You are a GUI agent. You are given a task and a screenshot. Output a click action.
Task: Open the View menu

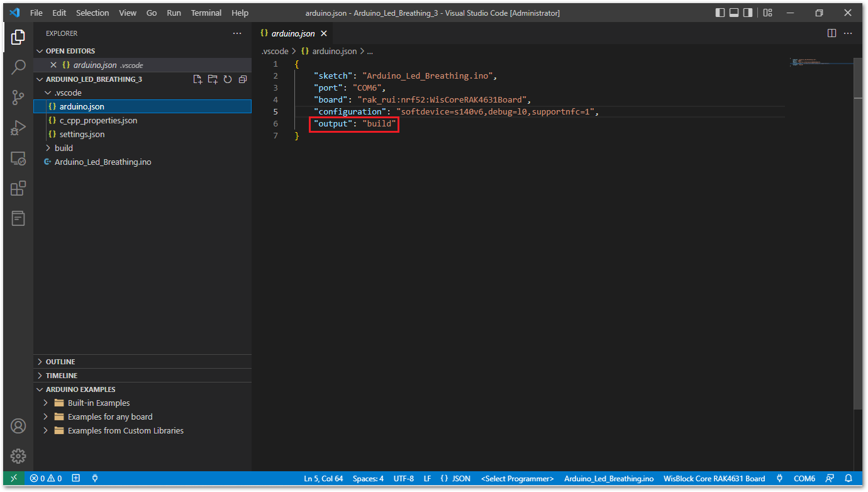click(128, 13)
